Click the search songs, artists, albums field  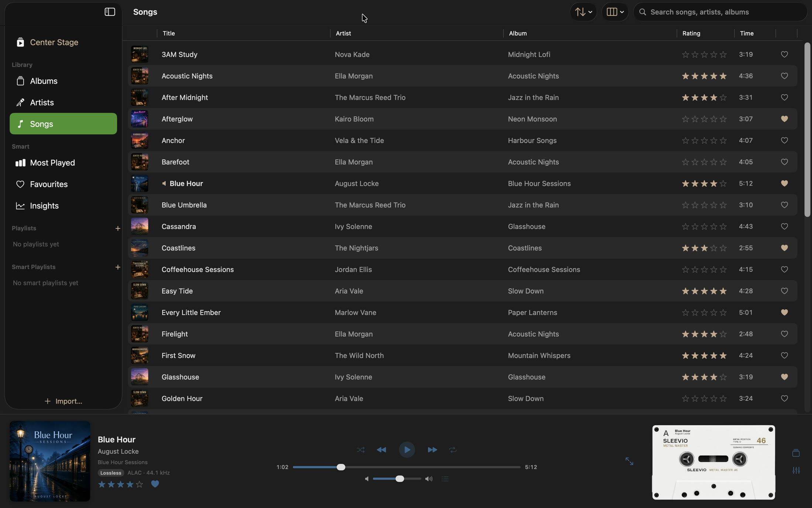click(720, 12)
